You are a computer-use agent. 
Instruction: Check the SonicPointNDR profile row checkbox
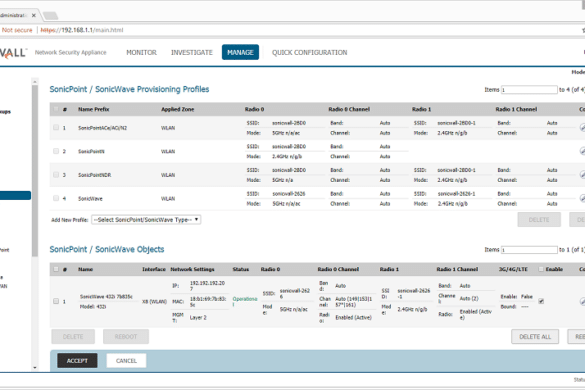pos(56,174)
